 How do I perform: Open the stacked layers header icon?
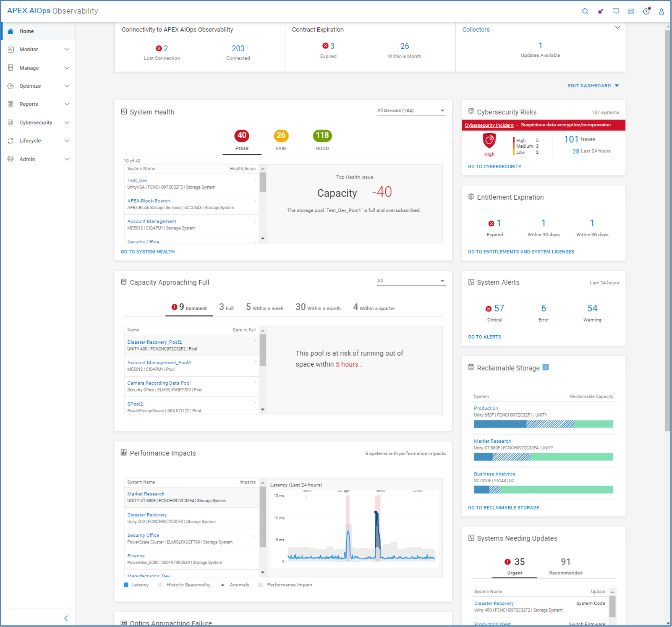tap(631, 11)
